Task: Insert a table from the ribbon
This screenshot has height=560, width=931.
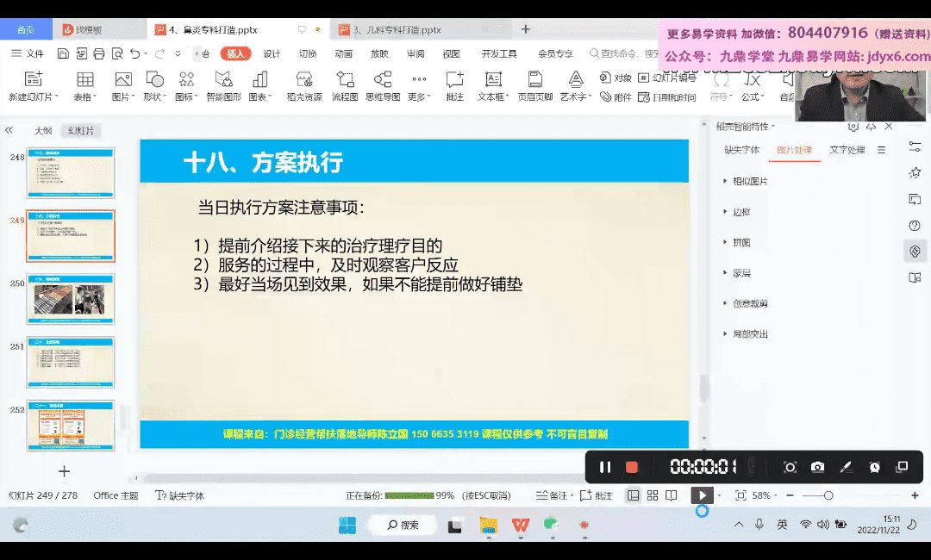Action: (84, 86)
